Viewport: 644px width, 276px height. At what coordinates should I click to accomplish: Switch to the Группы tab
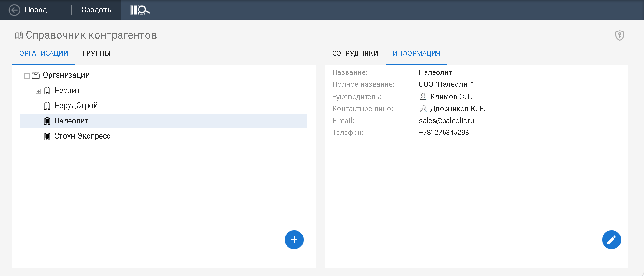[x=97, y=53]
